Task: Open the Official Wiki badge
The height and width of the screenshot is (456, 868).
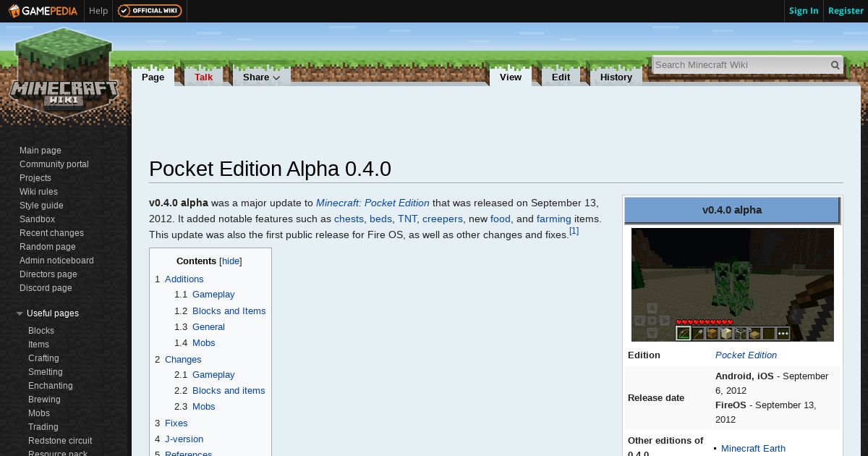Action: (x=150, y=11)
